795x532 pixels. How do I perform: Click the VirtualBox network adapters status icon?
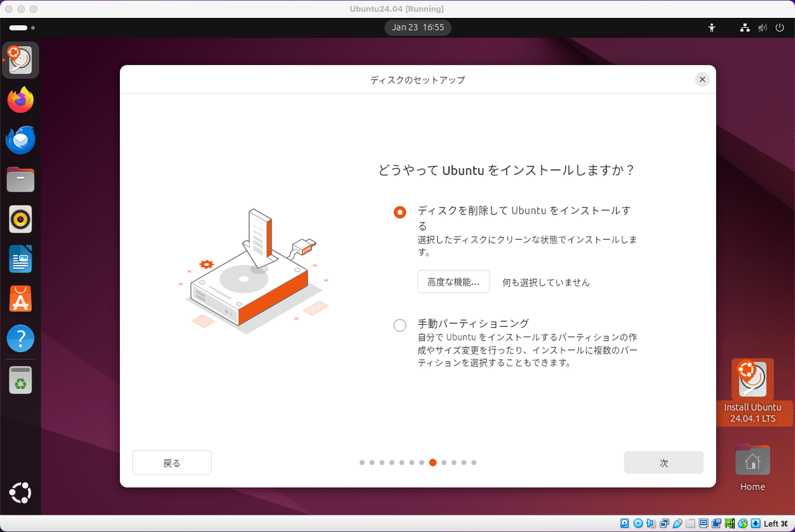664,523
